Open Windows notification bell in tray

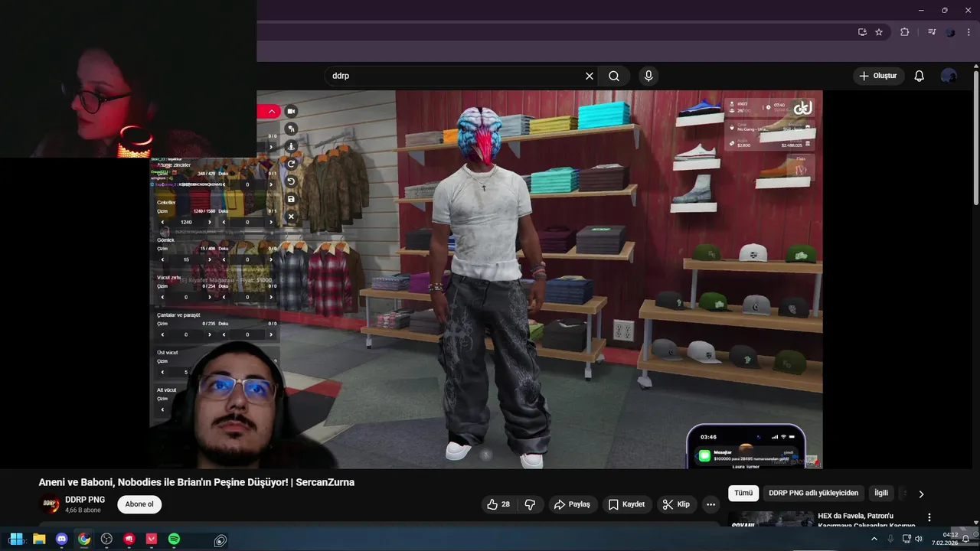(x=966, y=539)
